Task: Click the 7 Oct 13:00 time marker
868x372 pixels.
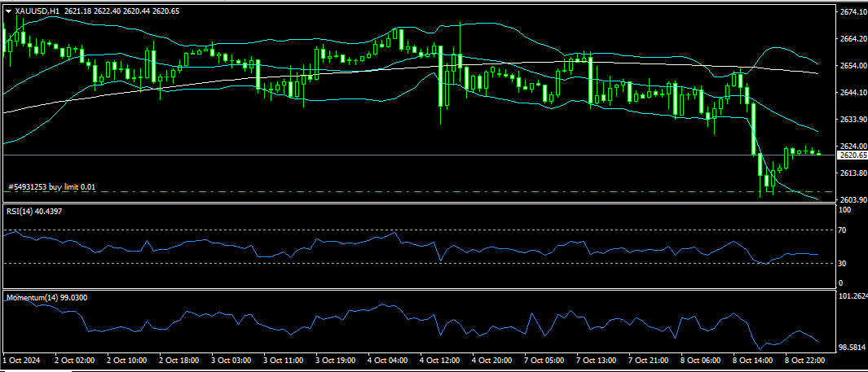Action: click(597, 359)
